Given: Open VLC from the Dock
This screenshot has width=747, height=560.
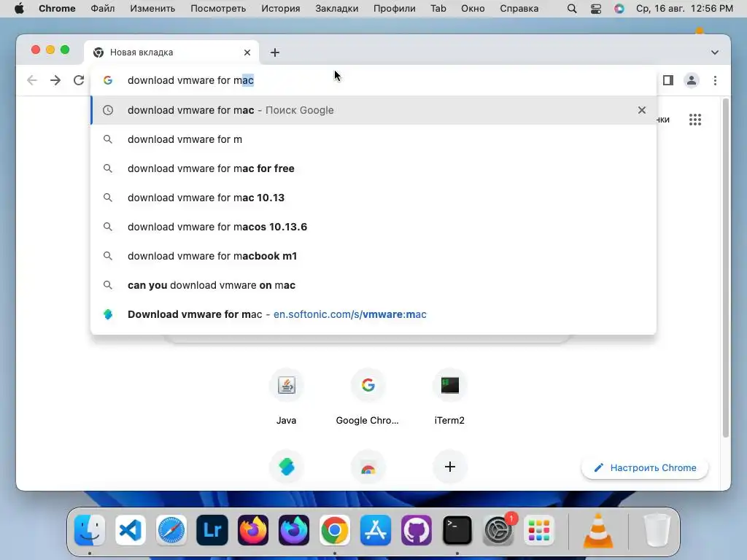Looking at the screenshot, I should pos(598,530).
